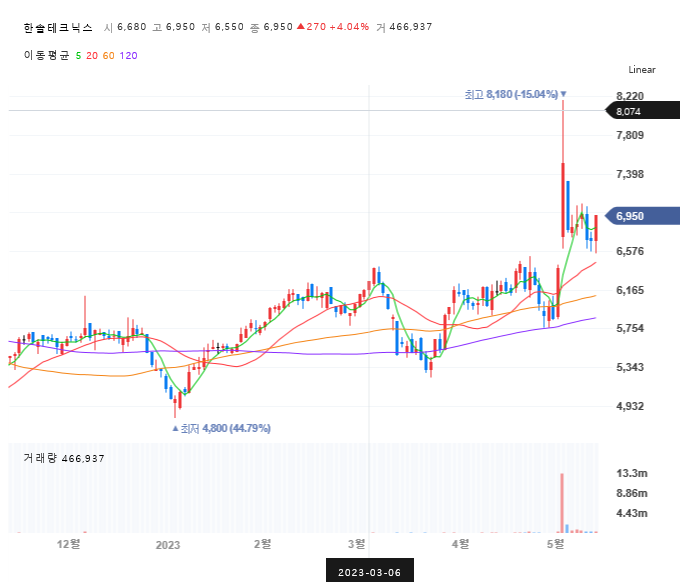The image size is (680, 582).
Task: Click the 8.86m volume axis label
Action: point(632,494)
